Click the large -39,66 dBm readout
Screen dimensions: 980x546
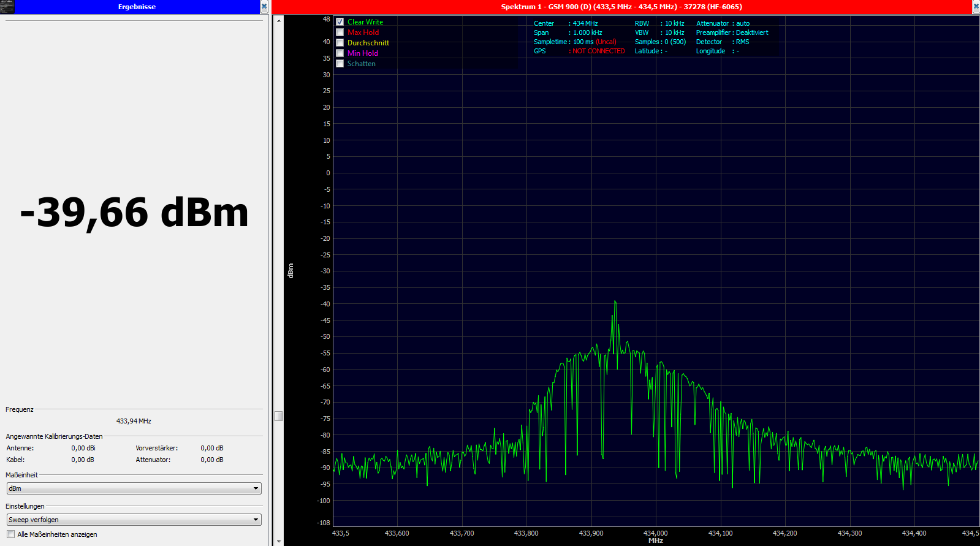(x=134, y=213)
